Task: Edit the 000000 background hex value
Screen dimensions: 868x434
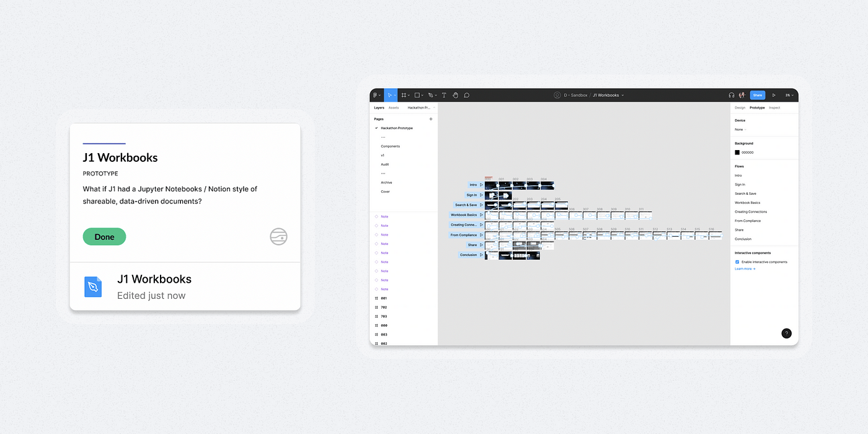Action: [748, 152]
